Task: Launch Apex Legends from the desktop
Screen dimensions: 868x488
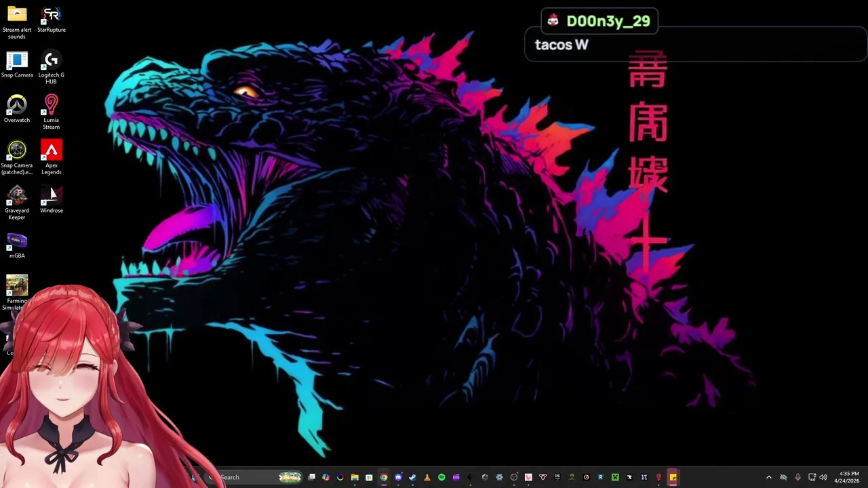Action: tap(52, 158)
